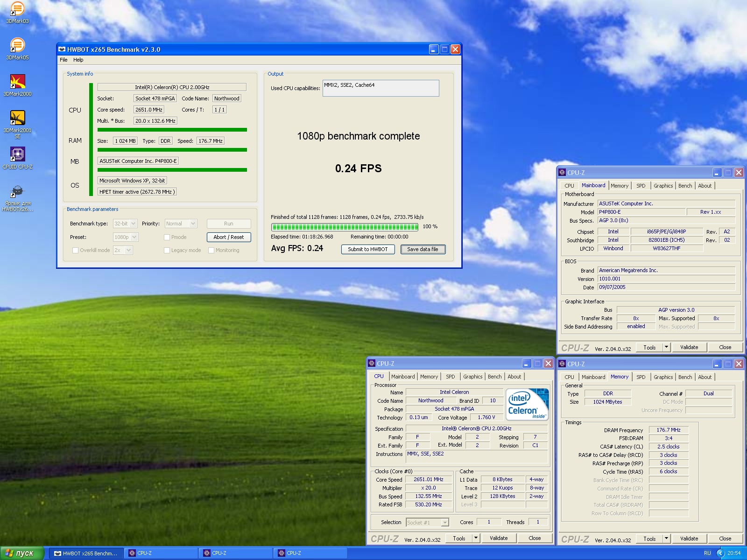The width and height of the screenshot is (747, 560).
Task: Click CPU-Z Memory window title icon
Action: tap(562, 364)
